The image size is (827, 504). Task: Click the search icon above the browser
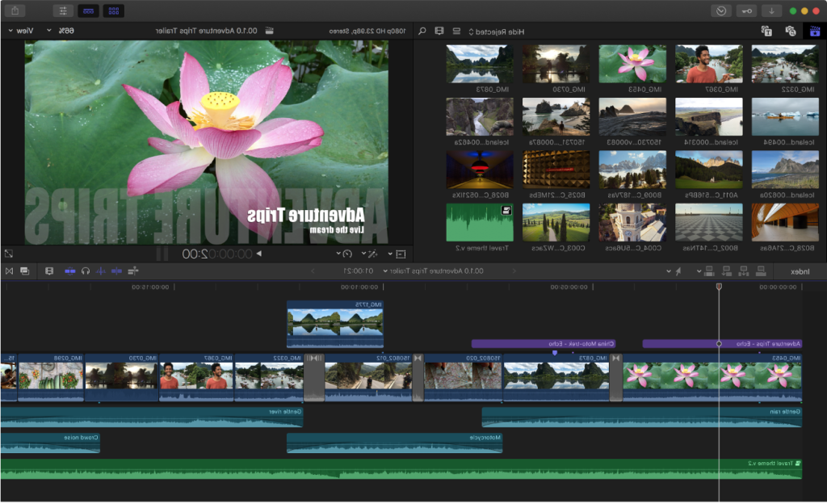click(422, 31)
